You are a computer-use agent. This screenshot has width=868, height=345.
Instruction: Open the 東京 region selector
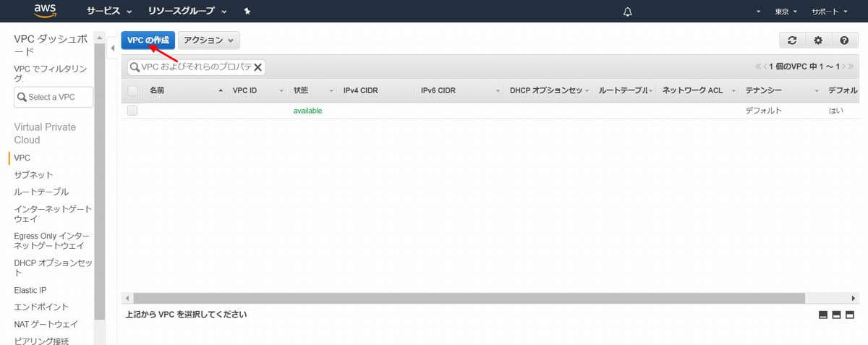[786, 12]
